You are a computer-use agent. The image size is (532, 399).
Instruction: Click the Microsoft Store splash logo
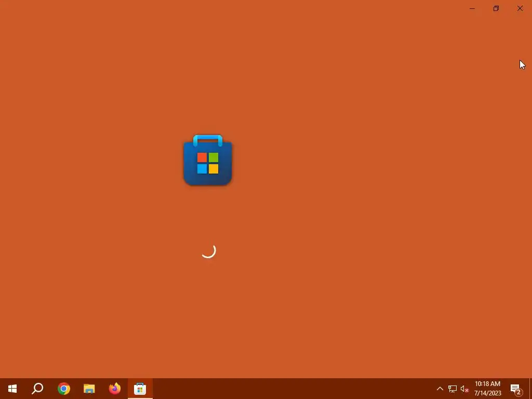(x=208, y=160)
